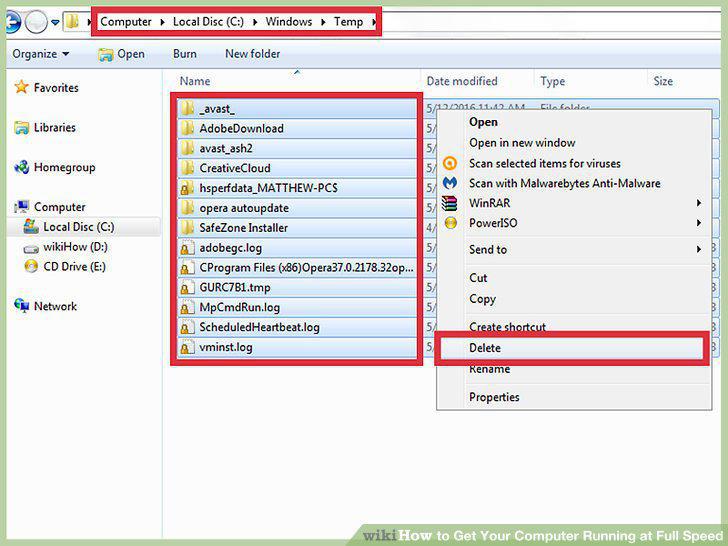Expand arrow after Local Disc (C:) breadcrumb
Image resolution: width=728 pixels, height=546 pixels.
pyautogui.click(x=255, y=22)
